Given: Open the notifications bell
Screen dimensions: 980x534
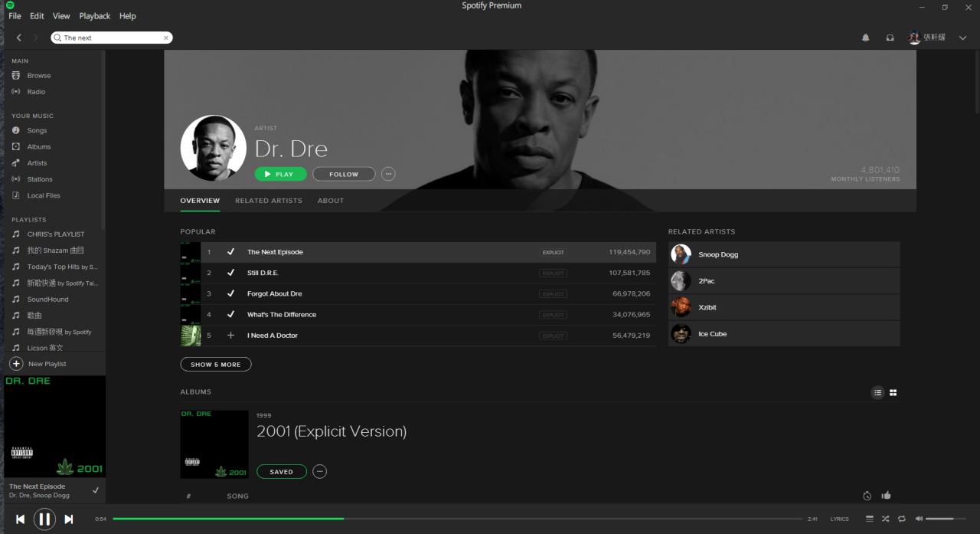Looking at the screenshot, I should point(866,38).
